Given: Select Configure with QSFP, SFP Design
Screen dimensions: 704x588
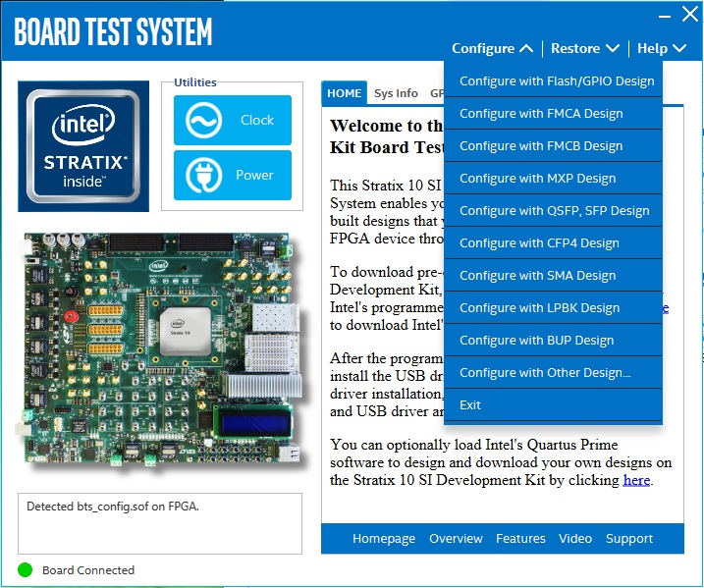Looking at the screenshot, I should [x=553, y=210].
